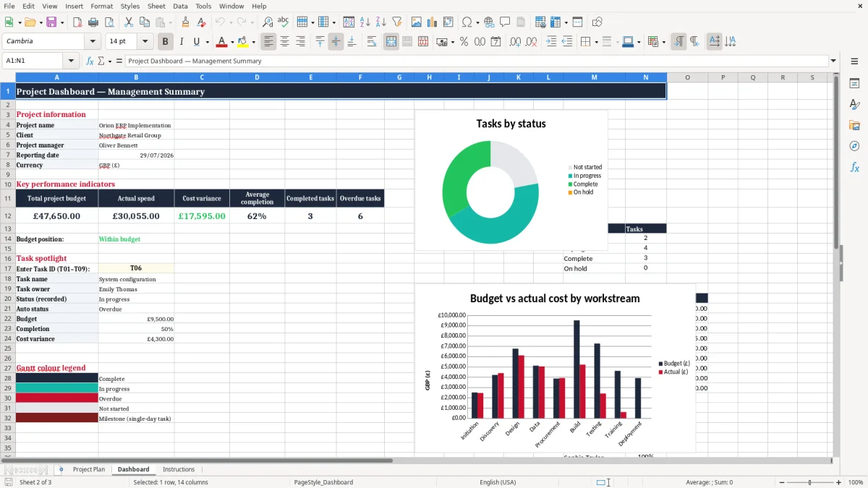Click the Clear Direct Formatting icon

201,22
